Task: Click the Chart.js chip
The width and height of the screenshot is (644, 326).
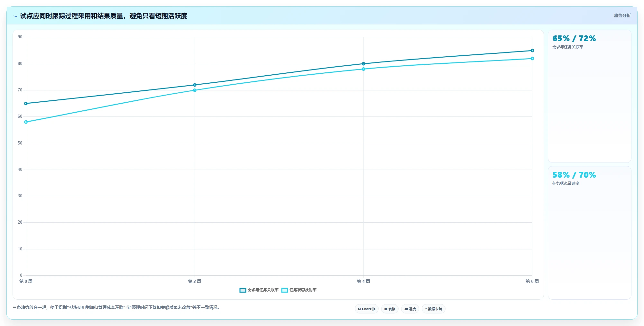Action: [367, 309]
